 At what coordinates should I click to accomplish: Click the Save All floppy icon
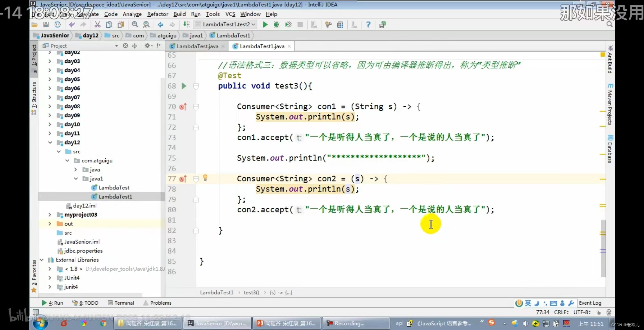[46, 25]
